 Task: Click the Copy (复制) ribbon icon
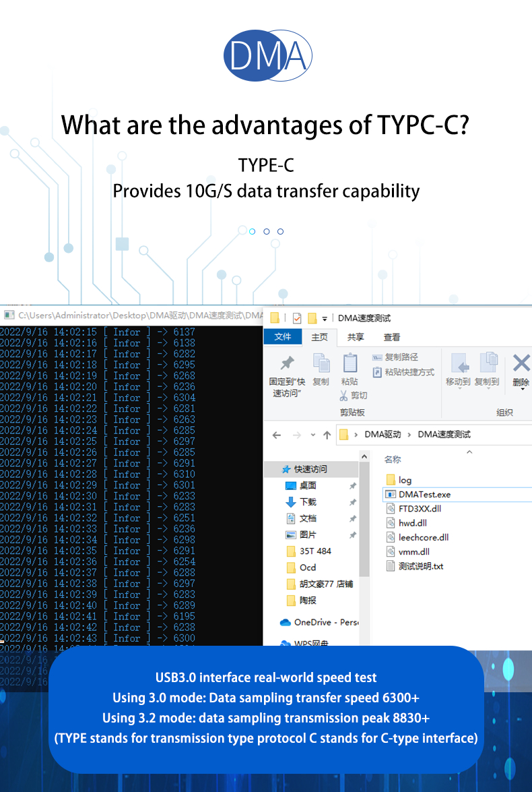(x=321, y=364)
